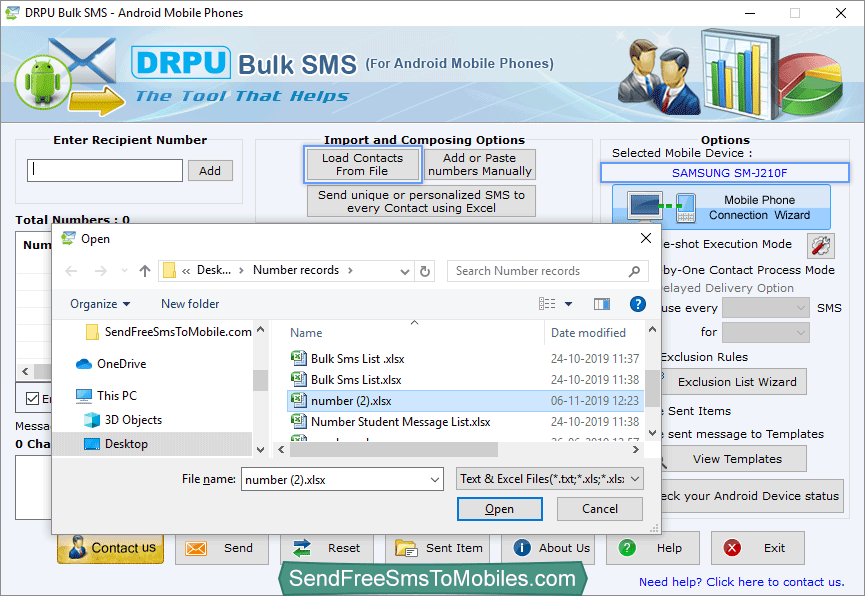Image resolution: width=865 pixels, height=596 pixels.
Task: Click the blue Help question mark icon
Action: pyautogui.click(x=638, y=304)
